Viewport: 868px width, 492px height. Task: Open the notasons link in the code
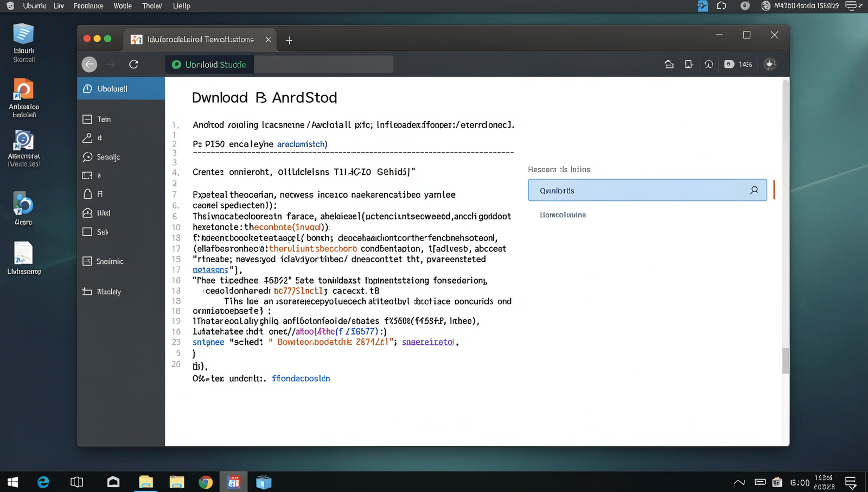tap(210, 270)
